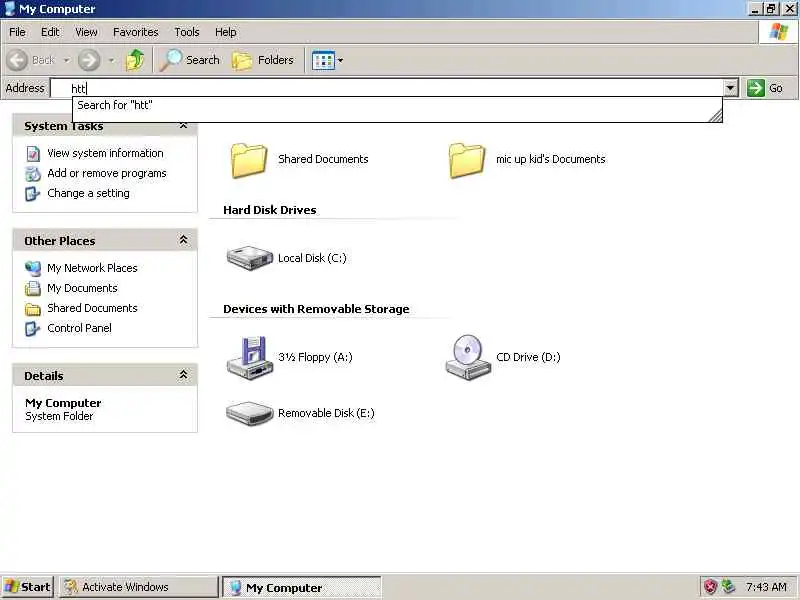
Task: Open the File menu
Action: [x=17, y=32]
